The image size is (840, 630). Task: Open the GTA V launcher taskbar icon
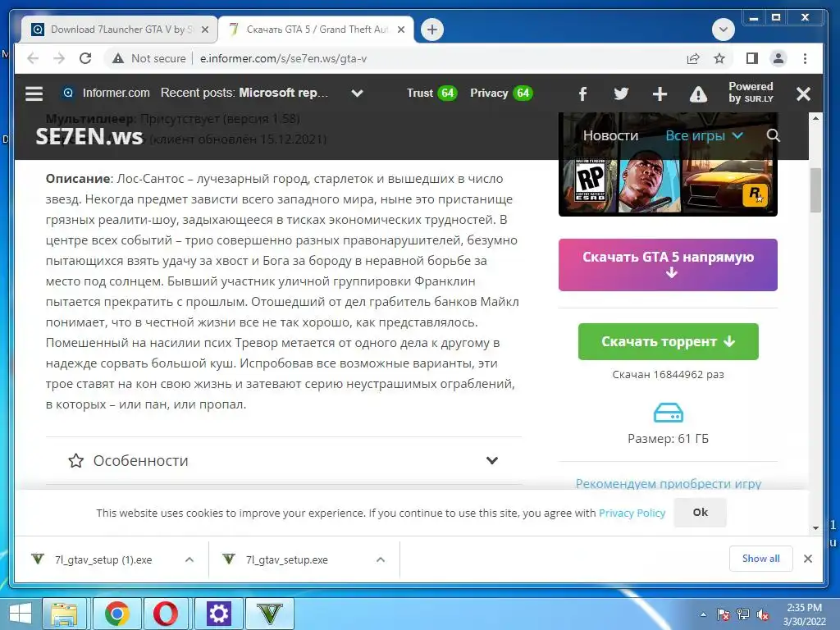click(269, 614)
